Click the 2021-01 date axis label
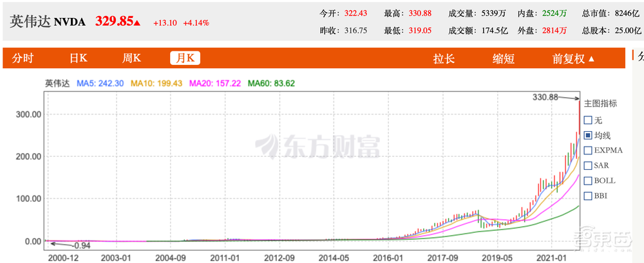Viewport: 644px width, 263px height. point(551,258)
